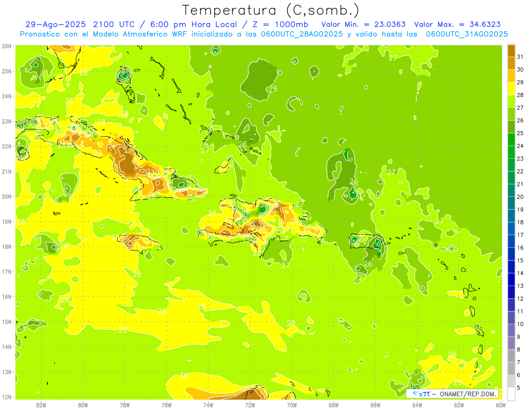This screenshot has width=532, height=411.
Task: Click the "70W" longitude axis label
Action: click(292, 404)
